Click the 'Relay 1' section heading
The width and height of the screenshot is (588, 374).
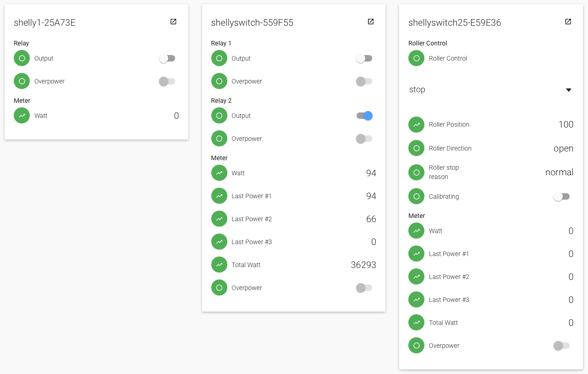tap(221, 43)
